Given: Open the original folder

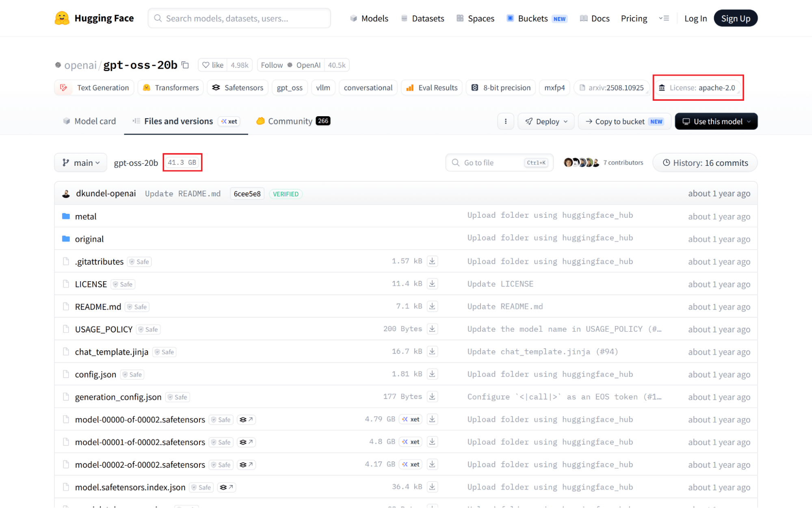Looking at the screenshot, I should [89, 239].
